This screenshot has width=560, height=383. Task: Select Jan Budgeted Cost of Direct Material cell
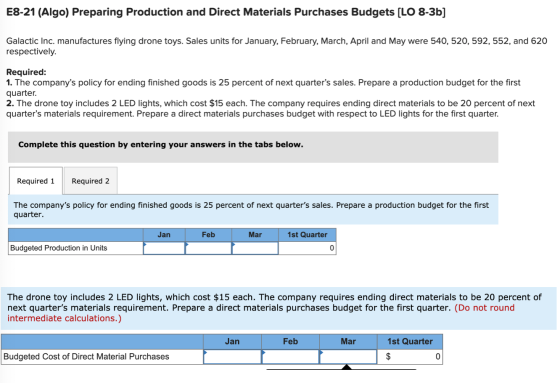(x=232, y=357)
